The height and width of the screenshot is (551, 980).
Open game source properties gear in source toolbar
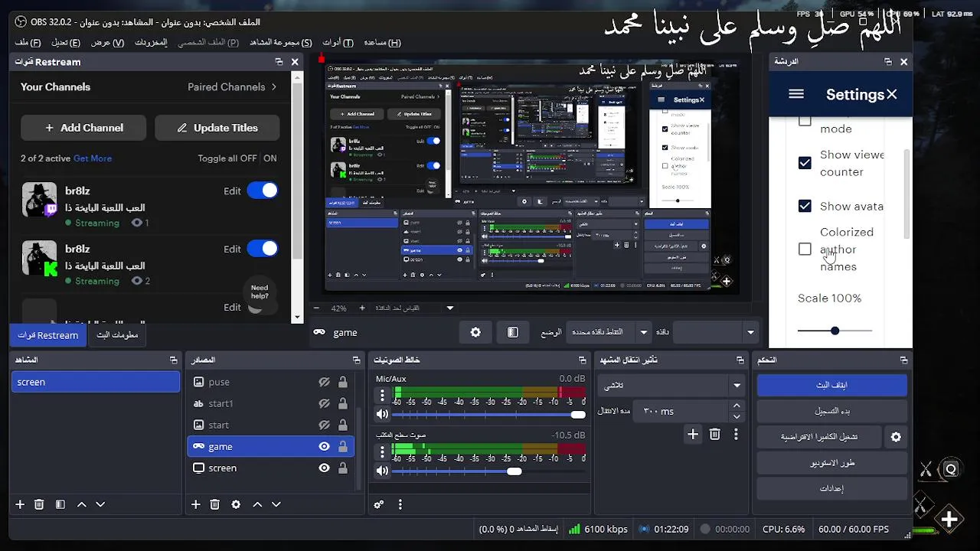click(475, 332)
